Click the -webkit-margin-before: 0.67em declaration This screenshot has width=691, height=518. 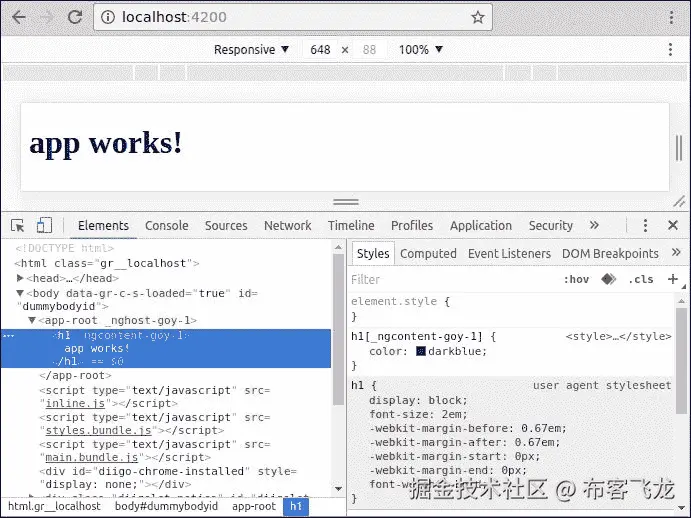coord(468,428)
